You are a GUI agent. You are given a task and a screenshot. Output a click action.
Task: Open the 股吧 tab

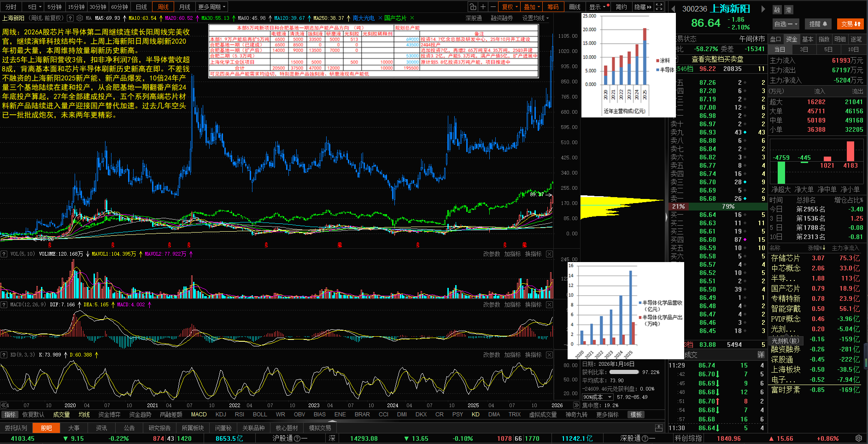coord(46,428)
